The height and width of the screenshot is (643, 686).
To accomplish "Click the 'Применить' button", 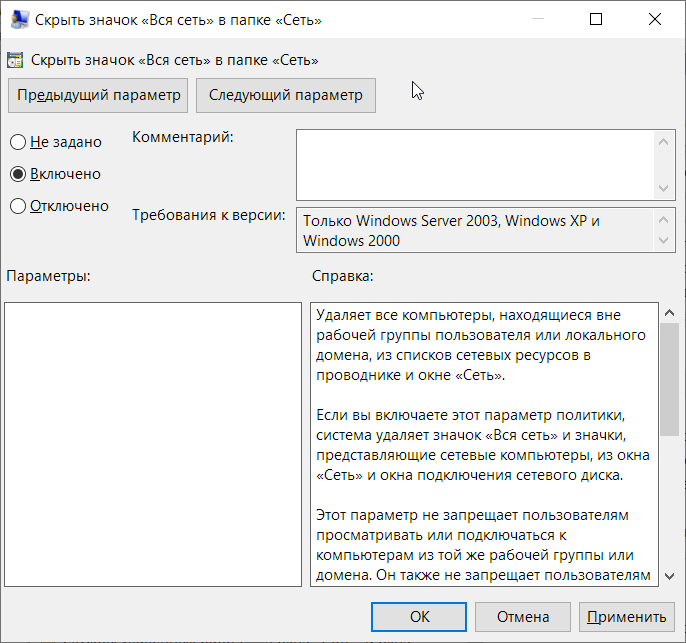I will click(626, 617).
